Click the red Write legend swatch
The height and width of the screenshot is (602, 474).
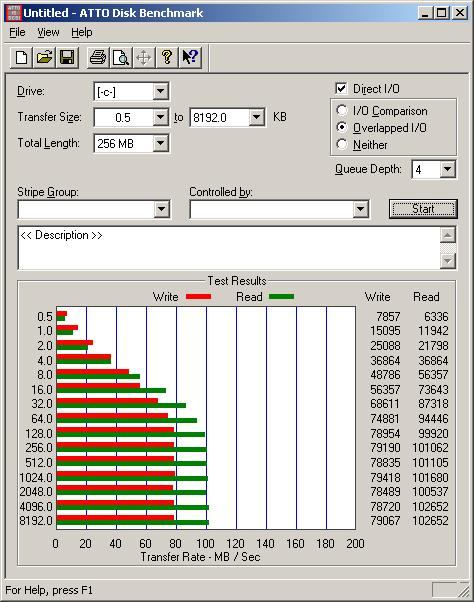click(198, 296)
